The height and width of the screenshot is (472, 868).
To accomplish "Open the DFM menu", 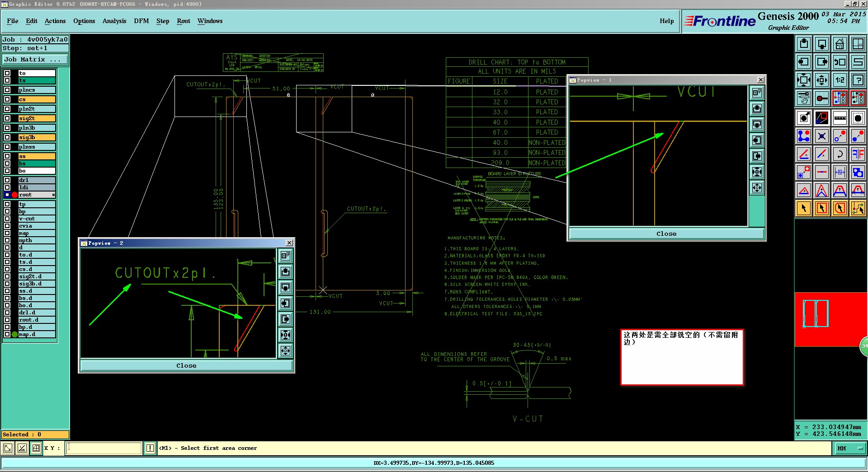I will click(x=142, y=21).
